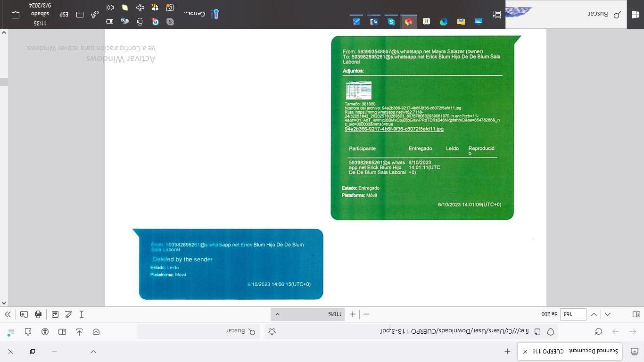Reload the current page
Image resolution: width=644 pixels, height=362 pixels.
(599, 332)
